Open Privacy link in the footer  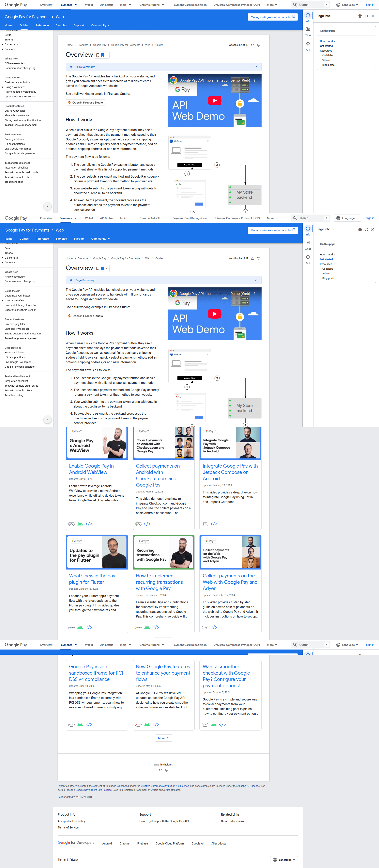pos(74,860)
